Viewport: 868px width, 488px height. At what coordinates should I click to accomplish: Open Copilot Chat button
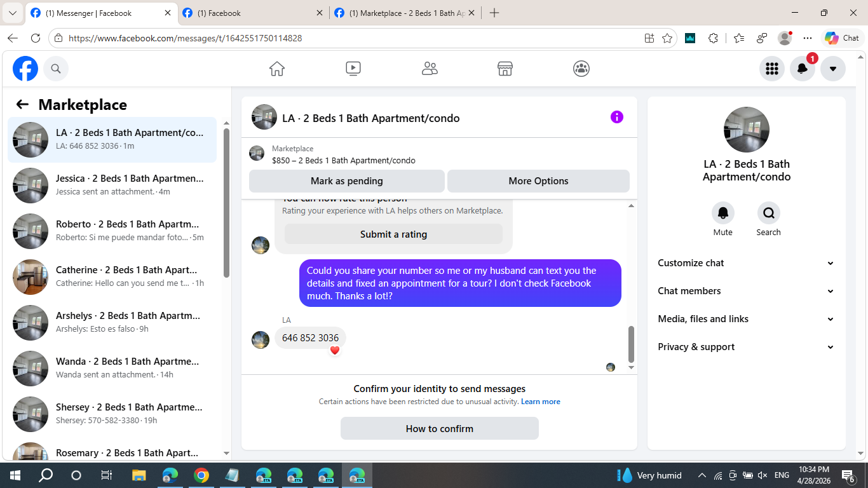pyautogui.click(x=843, y=38)
